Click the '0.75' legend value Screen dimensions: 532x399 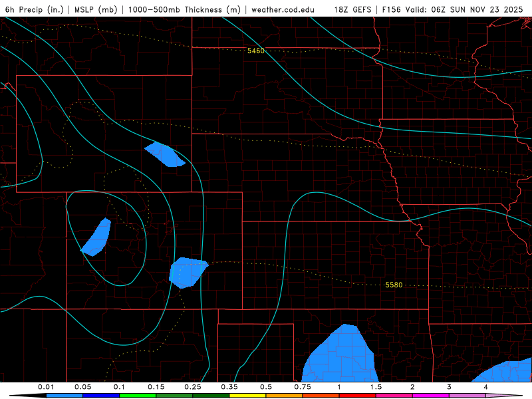(x=303, y=387)
